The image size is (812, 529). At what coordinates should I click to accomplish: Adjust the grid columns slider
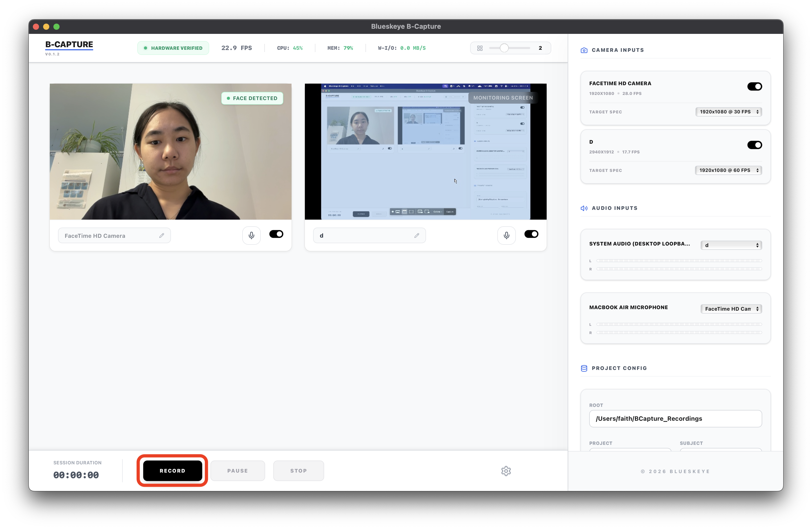[509, 48]
